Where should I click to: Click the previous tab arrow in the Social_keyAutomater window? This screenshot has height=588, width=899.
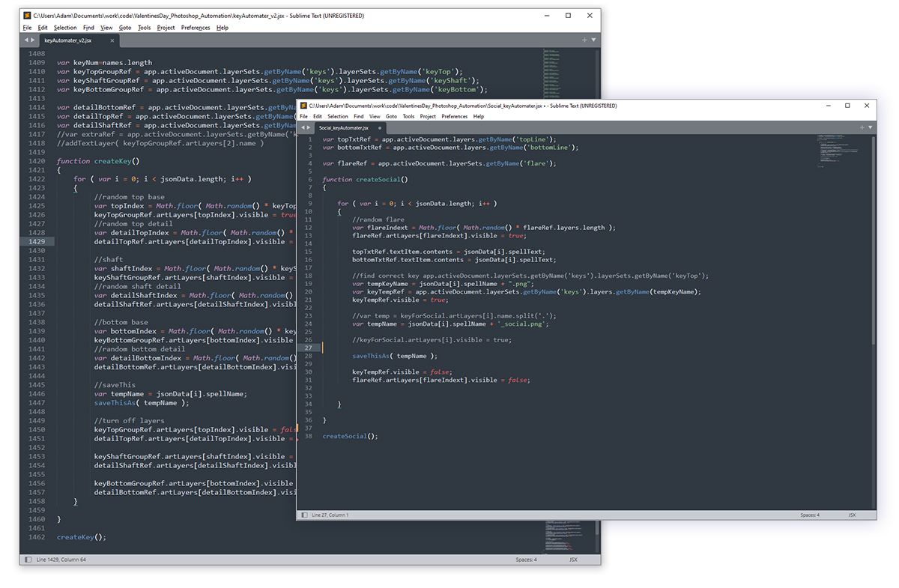303,128
